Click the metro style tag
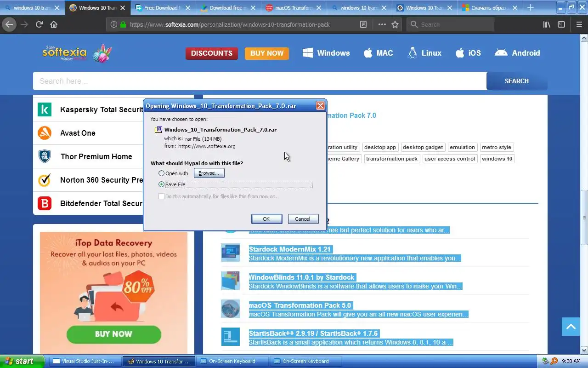The image size is (588, 368). pos(497,147)
